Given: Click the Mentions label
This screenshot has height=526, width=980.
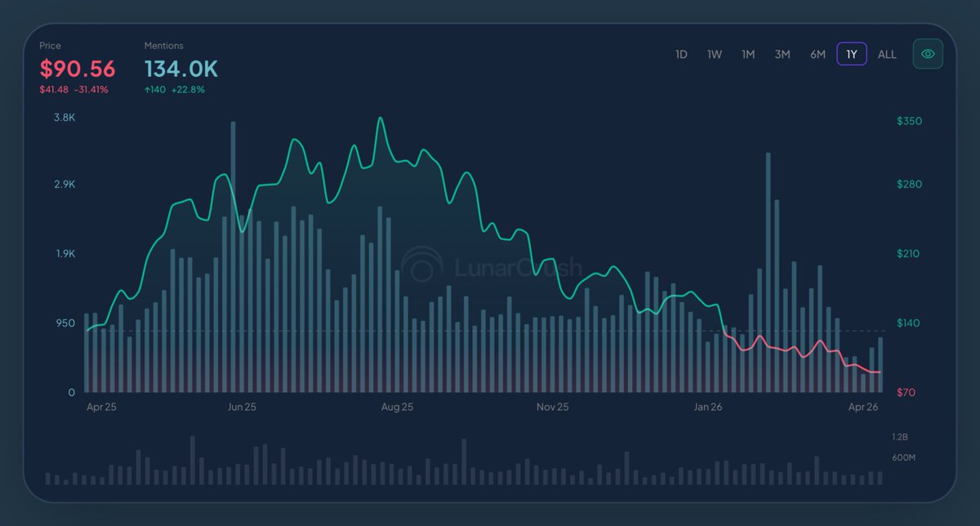Looking at the screenshot, I should 164,46.
